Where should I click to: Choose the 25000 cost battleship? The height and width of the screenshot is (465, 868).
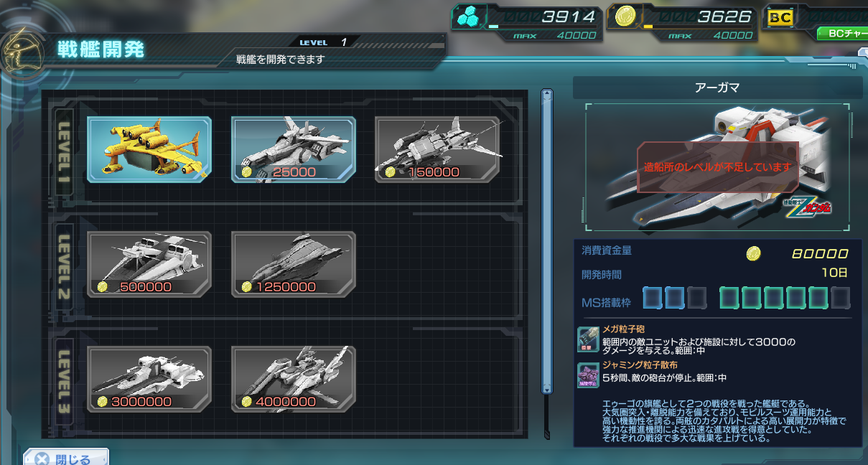coord(294,149)
